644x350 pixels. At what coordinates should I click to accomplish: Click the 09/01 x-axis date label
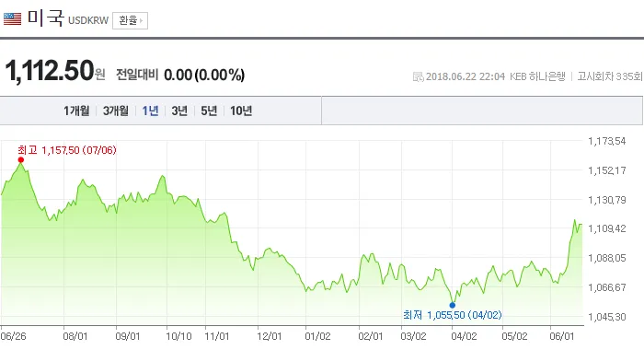tap(128, 336)
